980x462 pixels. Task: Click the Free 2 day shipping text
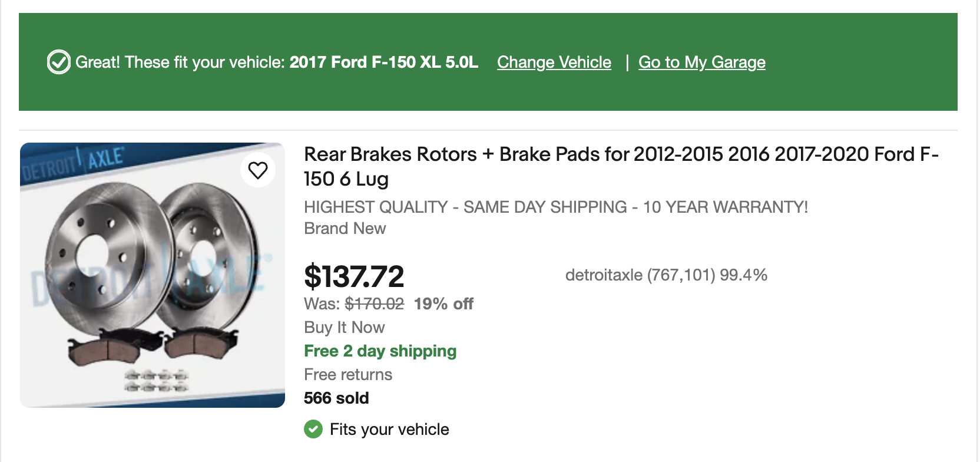[x=380, y=351]
